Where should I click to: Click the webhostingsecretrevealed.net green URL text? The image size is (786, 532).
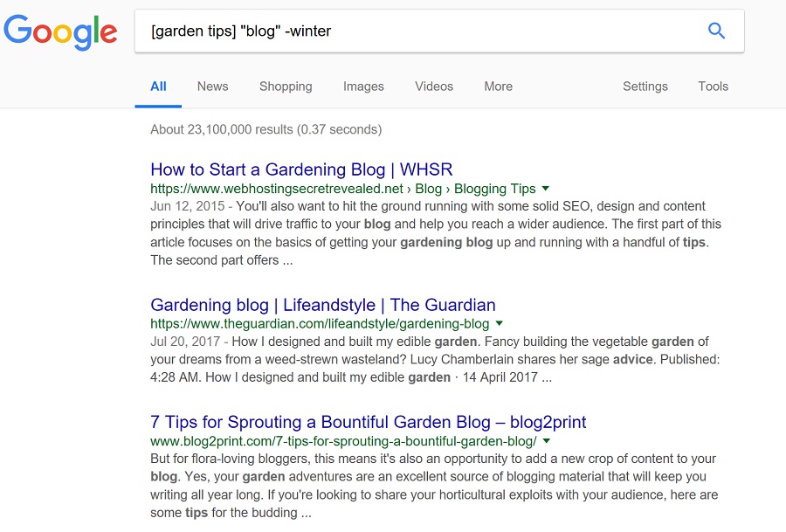tap(343, 189)
